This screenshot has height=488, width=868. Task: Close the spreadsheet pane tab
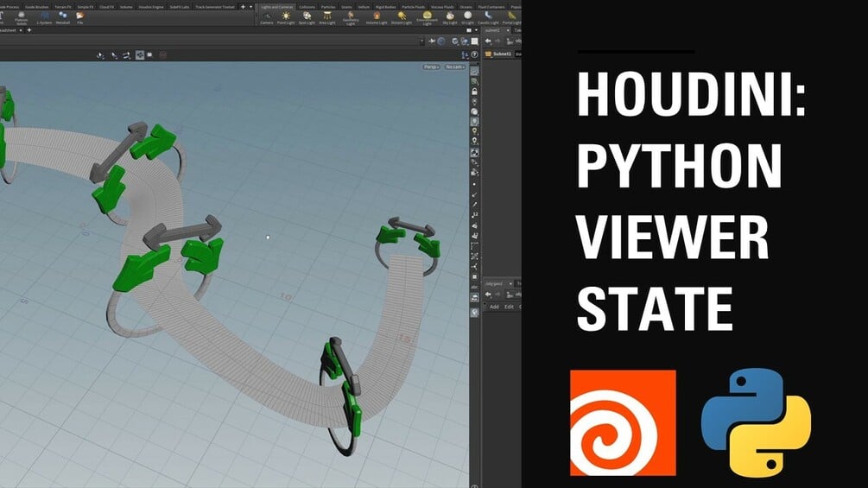click(21, 30)
